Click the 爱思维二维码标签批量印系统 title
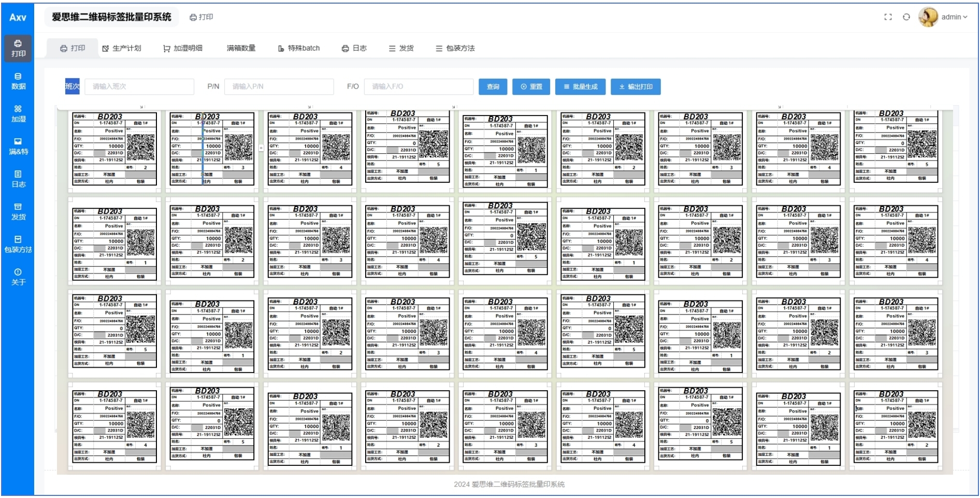 tap(111, 17)
